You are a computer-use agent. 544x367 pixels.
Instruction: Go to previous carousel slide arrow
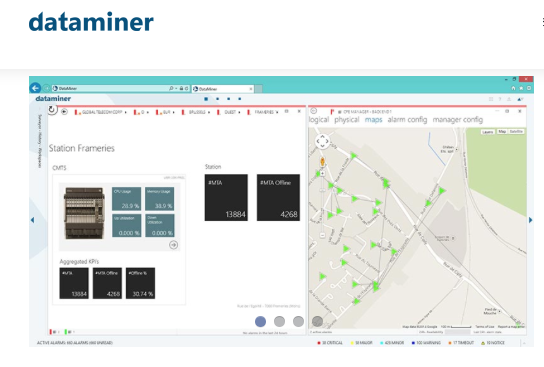click(x=33, y=220)
